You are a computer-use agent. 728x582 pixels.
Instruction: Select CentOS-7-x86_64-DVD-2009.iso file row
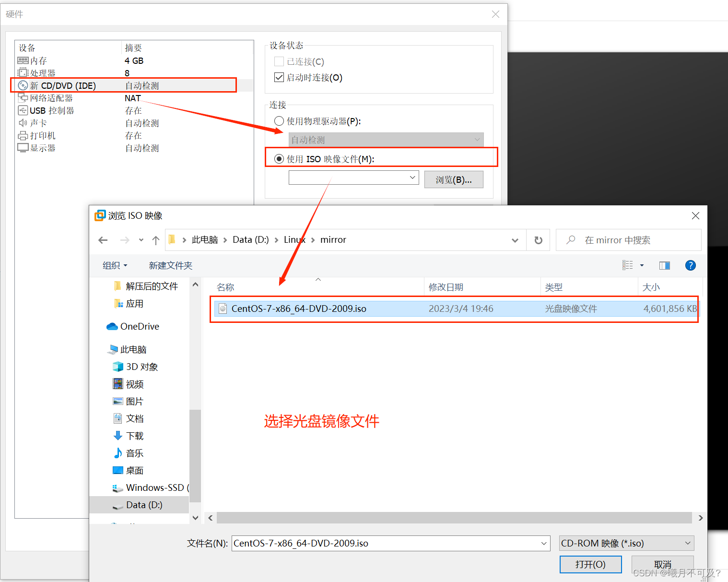(456, 309)
